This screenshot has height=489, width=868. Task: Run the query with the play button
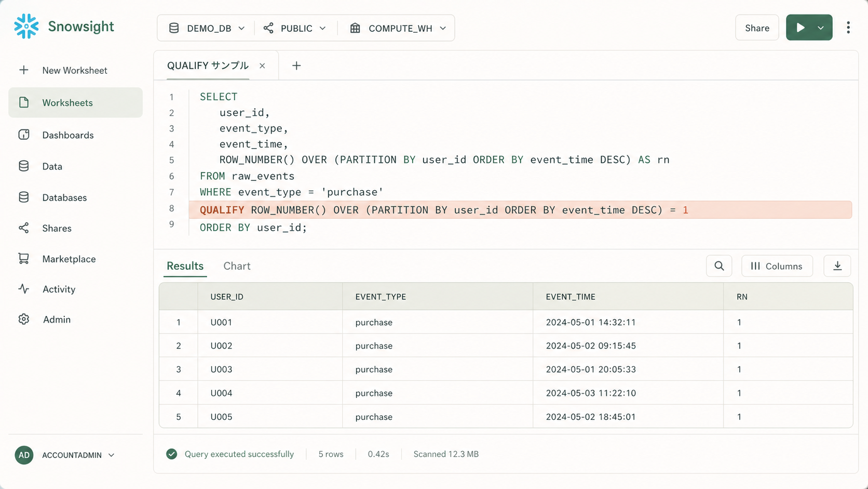click(x=801, y=28)
